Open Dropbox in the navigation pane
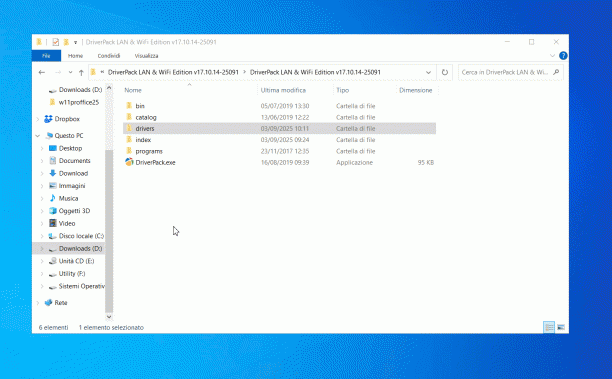 click(67, 119)
